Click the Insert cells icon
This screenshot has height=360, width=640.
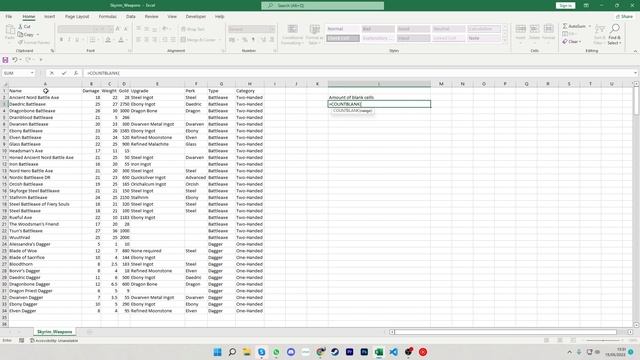coord(520,29)
